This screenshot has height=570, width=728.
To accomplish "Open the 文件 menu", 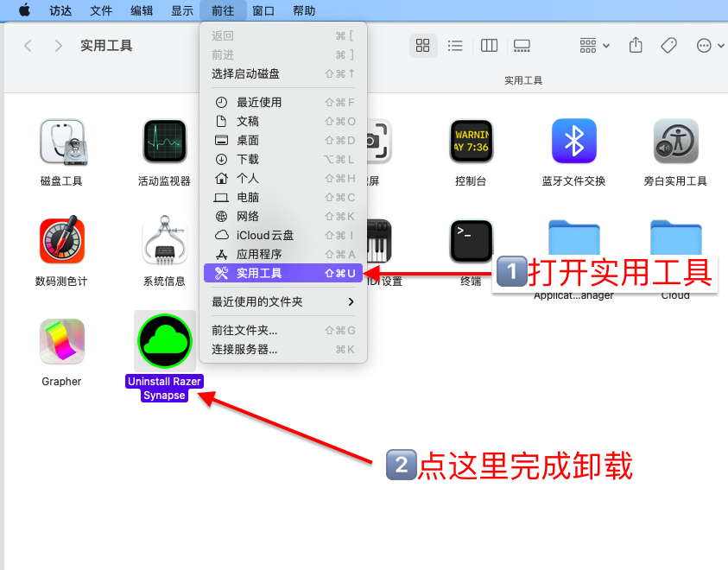I will pyautogui.click(x=101, y=10).
